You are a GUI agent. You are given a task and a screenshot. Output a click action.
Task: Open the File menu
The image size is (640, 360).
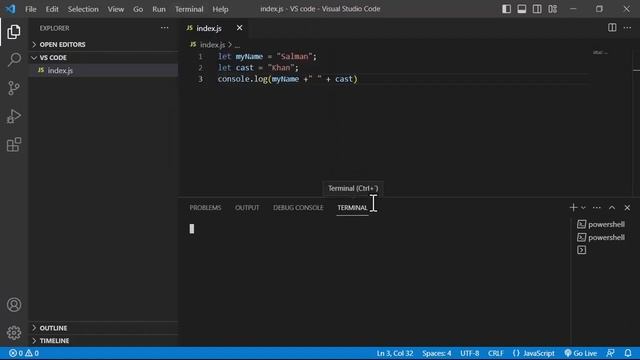[x=31, y=9]
